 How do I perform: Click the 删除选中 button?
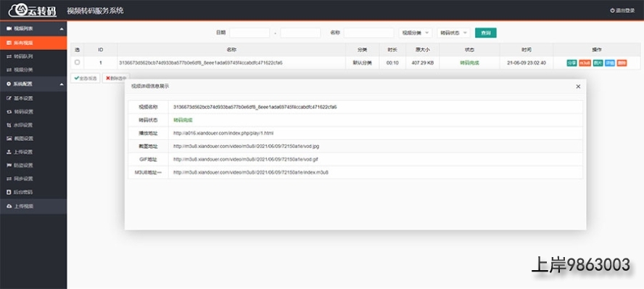point(116,78)
